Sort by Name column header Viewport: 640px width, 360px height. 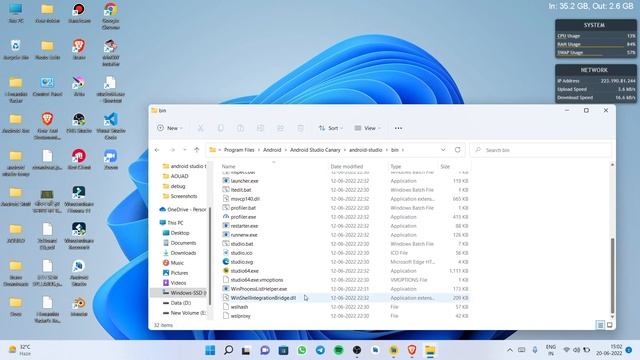(229, 167)
